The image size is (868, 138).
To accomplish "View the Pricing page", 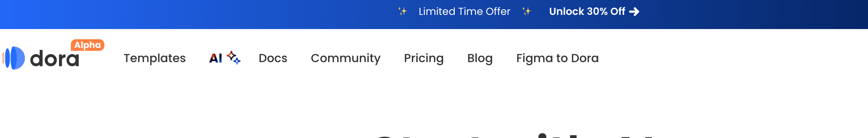I will tap(424, 58).
